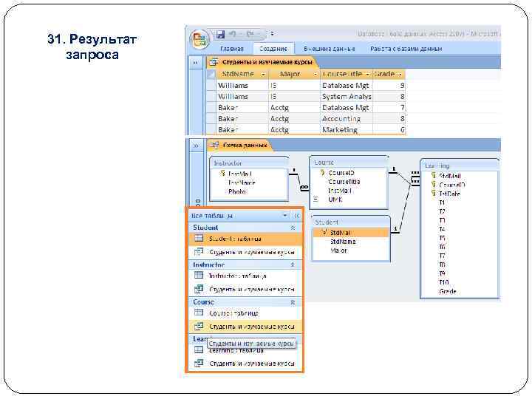The image size is (532, 399).
Task: Switch to the Главная ribbon tab
Action: click(232, 49)
